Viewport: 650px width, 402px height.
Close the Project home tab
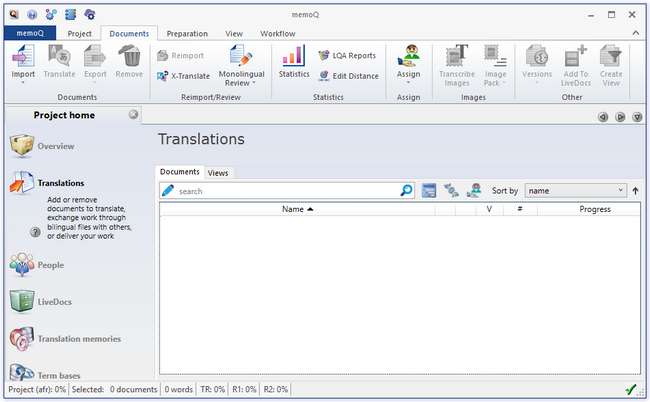[x=133, y=114]
